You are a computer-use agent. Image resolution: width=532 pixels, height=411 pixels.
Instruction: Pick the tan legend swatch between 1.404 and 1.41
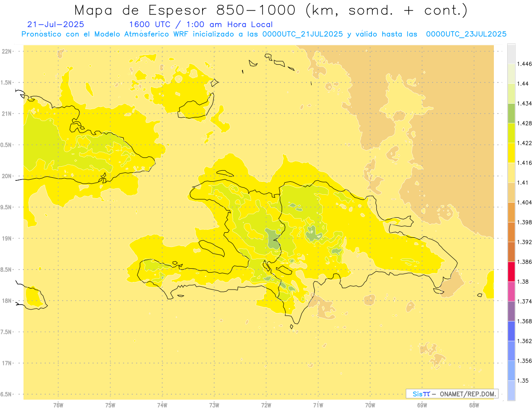coord(511,192)
